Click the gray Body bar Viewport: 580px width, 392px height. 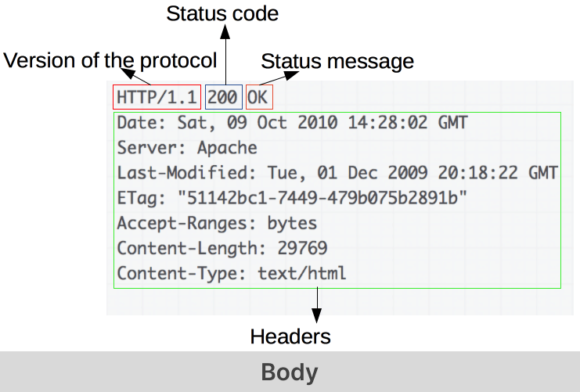click(x=290, y=372)
